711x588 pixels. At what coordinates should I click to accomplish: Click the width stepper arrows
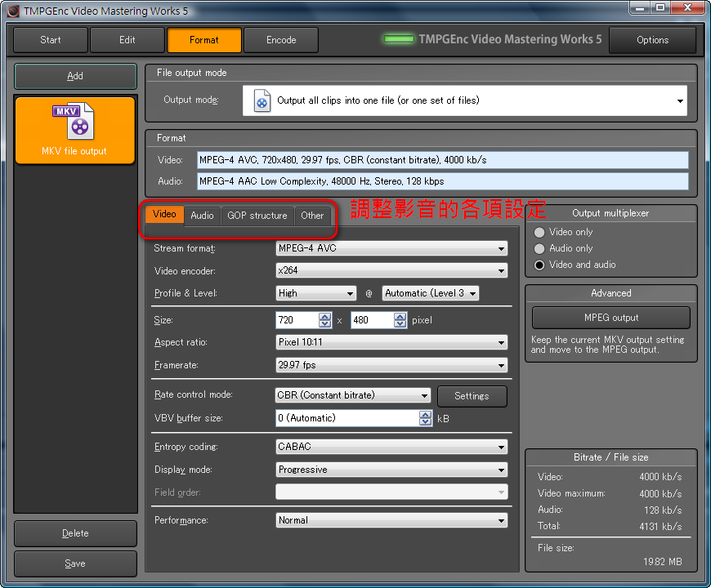325,320
